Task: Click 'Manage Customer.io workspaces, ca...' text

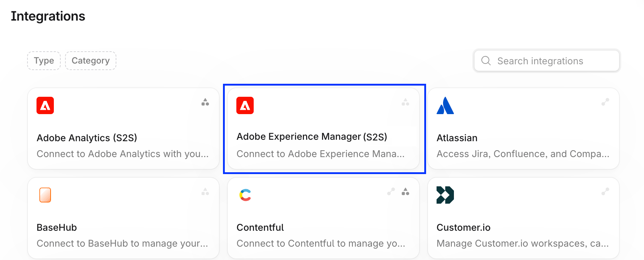Action: (x=523, y=243)
